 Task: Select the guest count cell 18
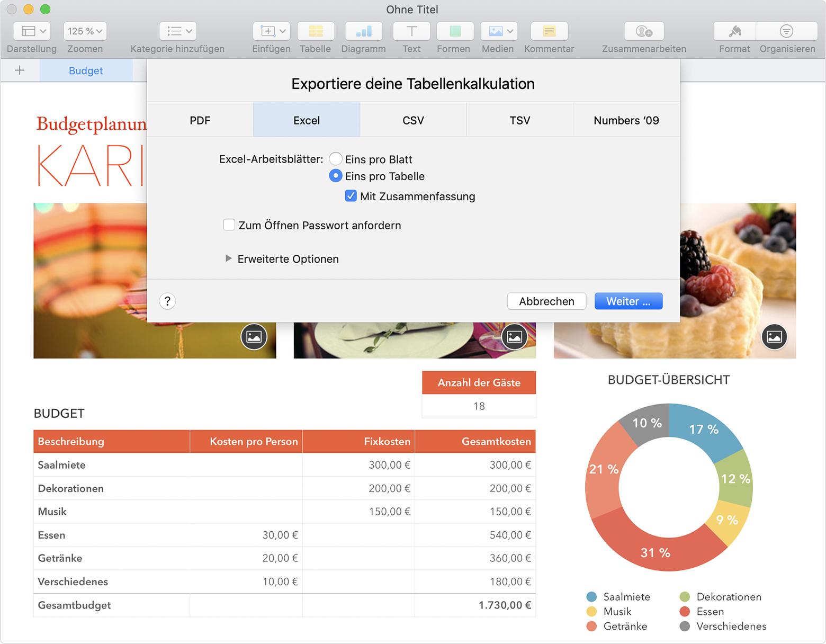pyautogui.click(x=479, y=406)
